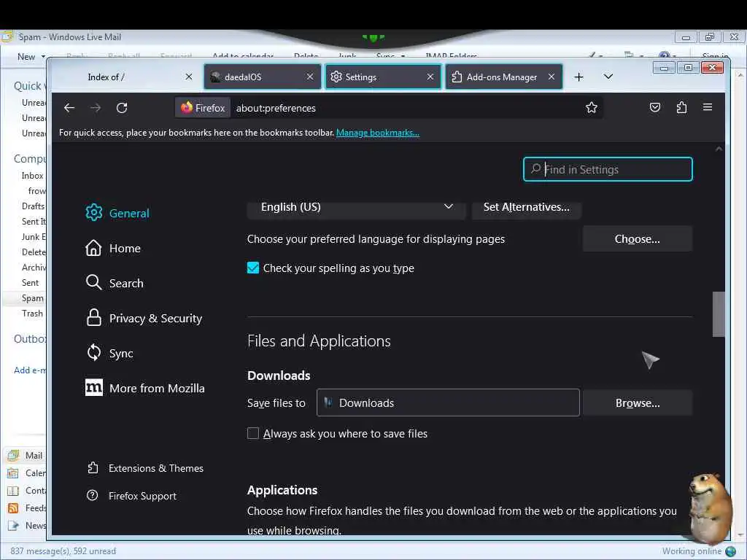The width and height of the screenshot is (747, 560).
Task: Open Extensions & Themes link
Action: 145,468
